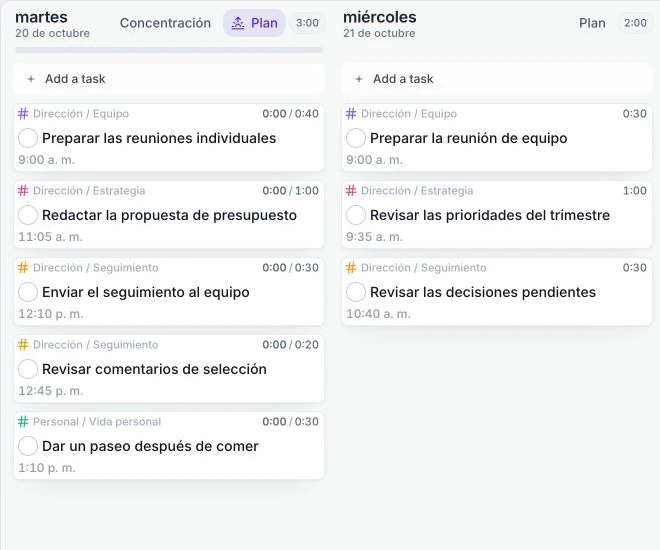The height and width of the screenshot is (550, 660).
Task: Open the task titled Redactar la propuesta de presupuesto
Action: [x=169, y=215]
